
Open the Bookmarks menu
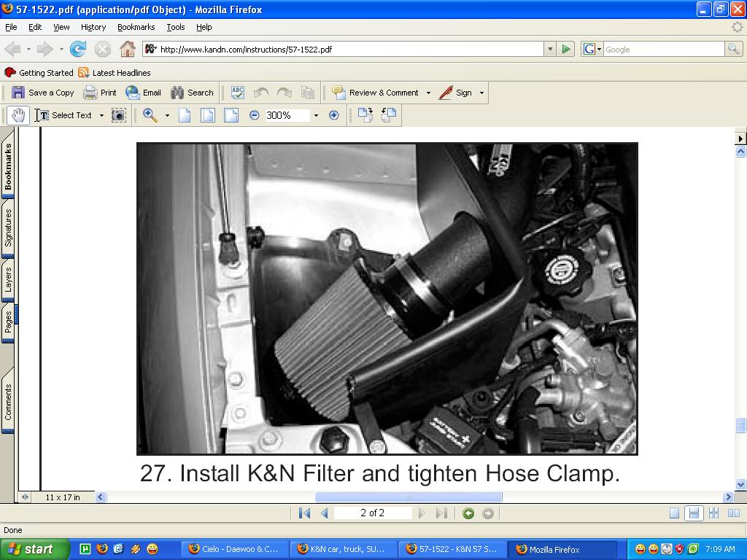pos(136,27)
